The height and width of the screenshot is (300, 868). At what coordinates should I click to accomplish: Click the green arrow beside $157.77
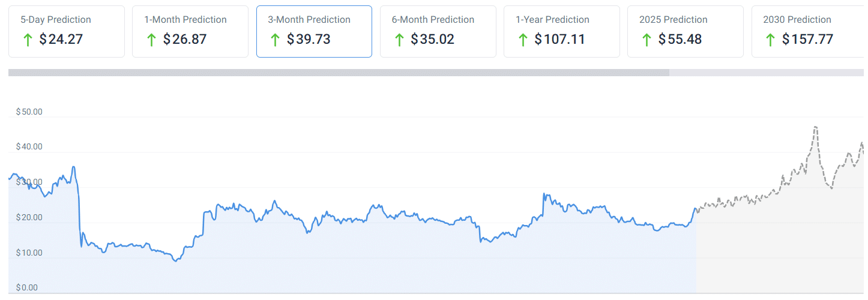tap(770, 40)
